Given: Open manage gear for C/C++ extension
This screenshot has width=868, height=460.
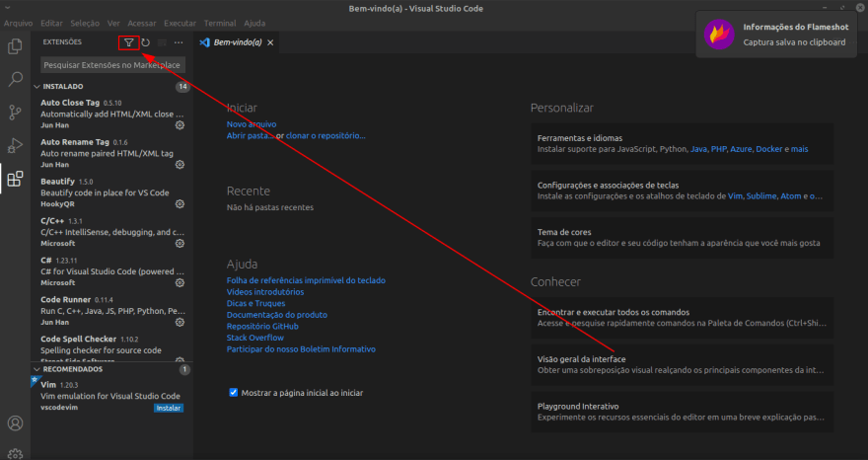Looking at the screenshot, I should (x=180, y=243).
